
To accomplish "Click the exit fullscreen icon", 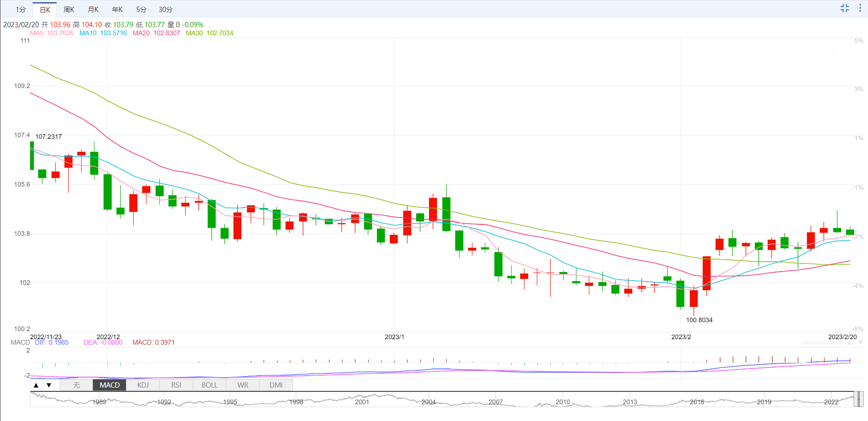I will pos(845,8).
